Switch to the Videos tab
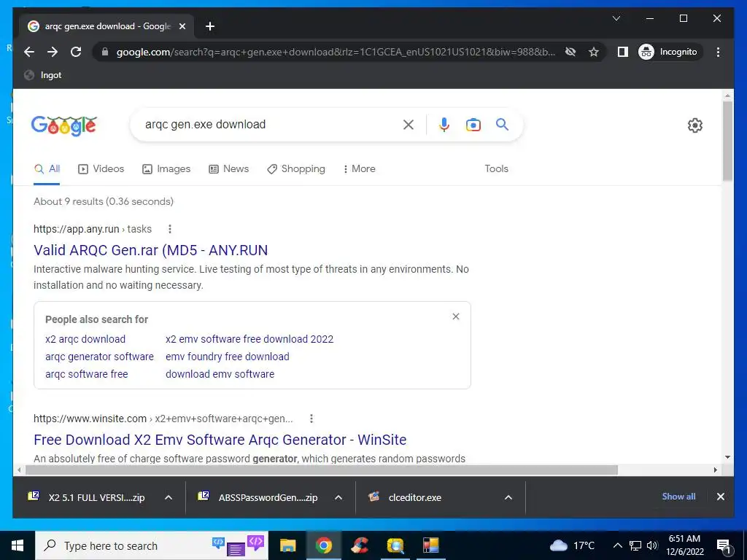 click(x=101, y=169)
